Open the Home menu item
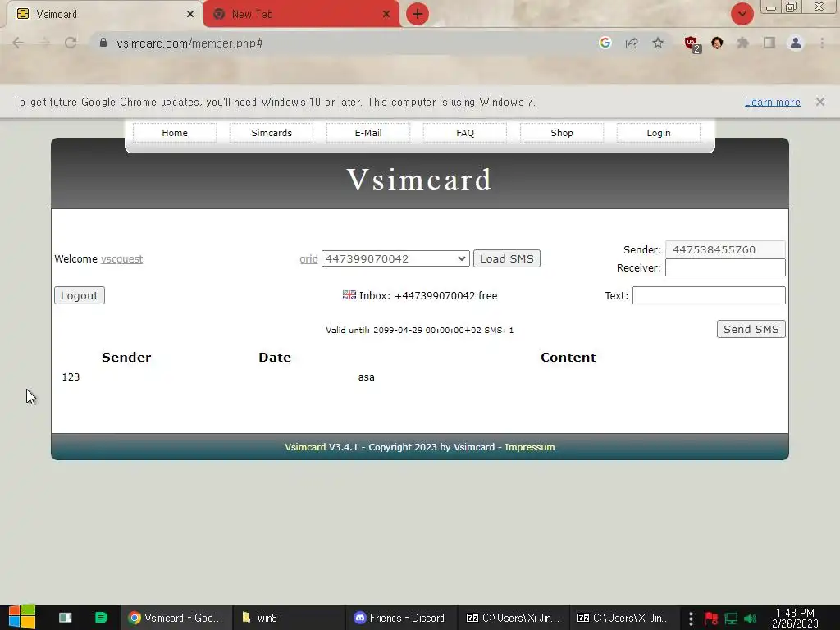The width and height of the screenshot is (840, 630). [175, 133]
